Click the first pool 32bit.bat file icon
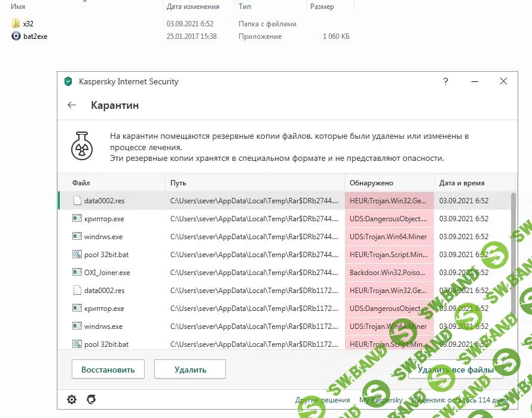Image resolution: width=532 pixels, height=418 pixels. pos(77,255)
